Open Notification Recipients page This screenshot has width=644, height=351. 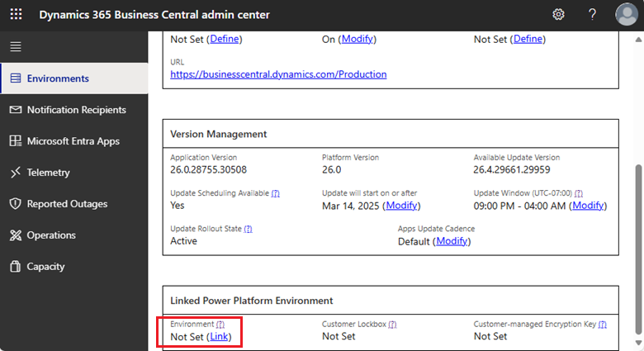pos(76,110)
